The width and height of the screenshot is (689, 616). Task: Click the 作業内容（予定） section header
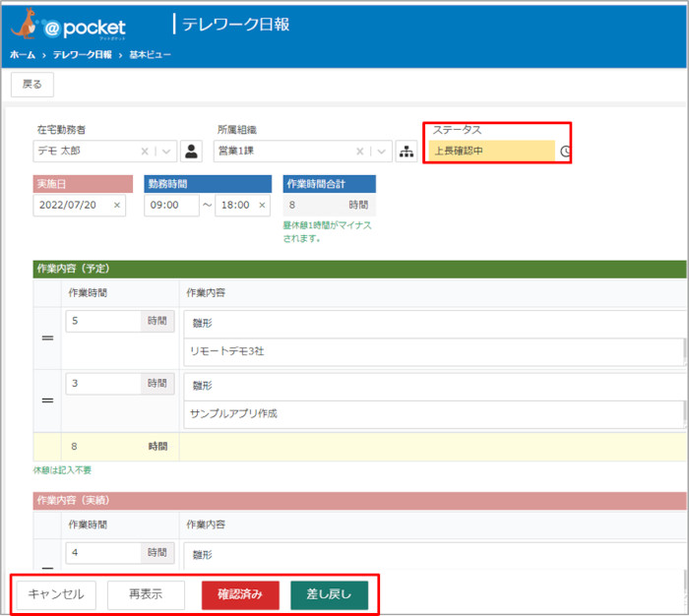click(x=359, y=269)
